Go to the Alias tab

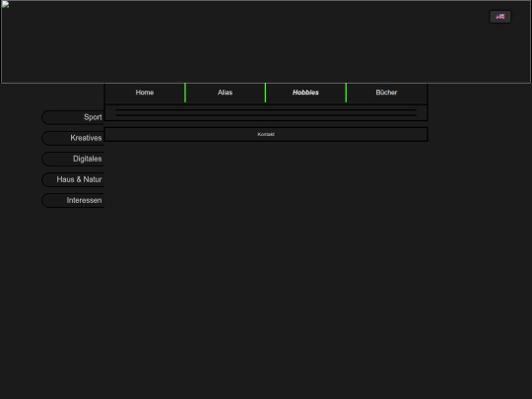pos(225,93)
